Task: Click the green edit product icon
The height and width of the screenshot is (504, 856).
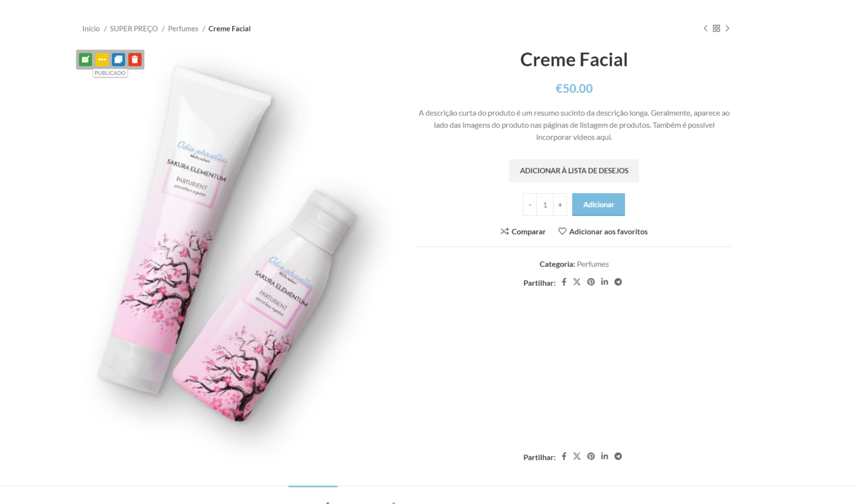Action: click(x=85, y=60)
